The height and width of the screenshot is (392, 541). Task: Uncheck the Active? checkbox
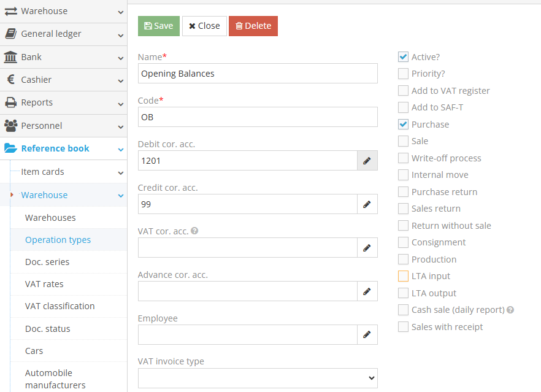[x=403, y=56]
